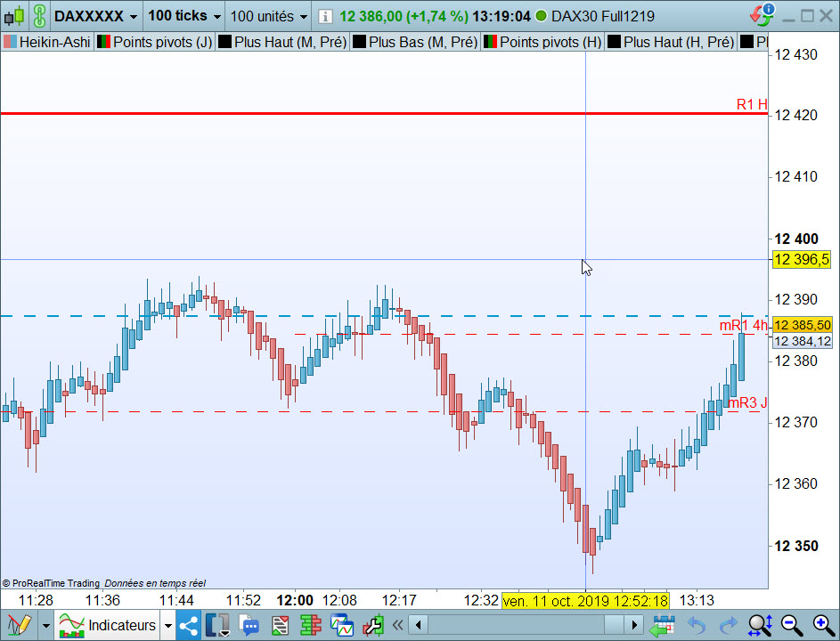Image resolution: width=840 pixels, height=641 pixels.
Task: Open the 100 ticks timeframe dropdown
Action: tap(184, 16)
